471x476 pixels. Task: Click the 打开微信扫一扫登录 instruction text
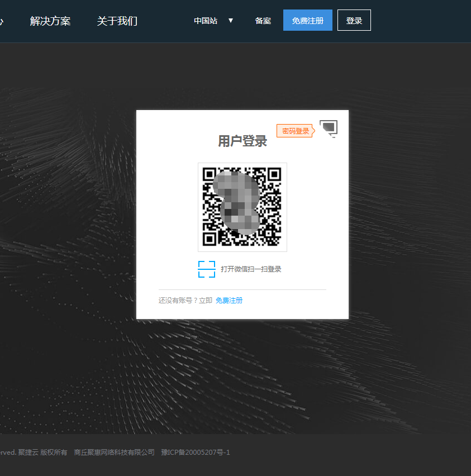251,269
